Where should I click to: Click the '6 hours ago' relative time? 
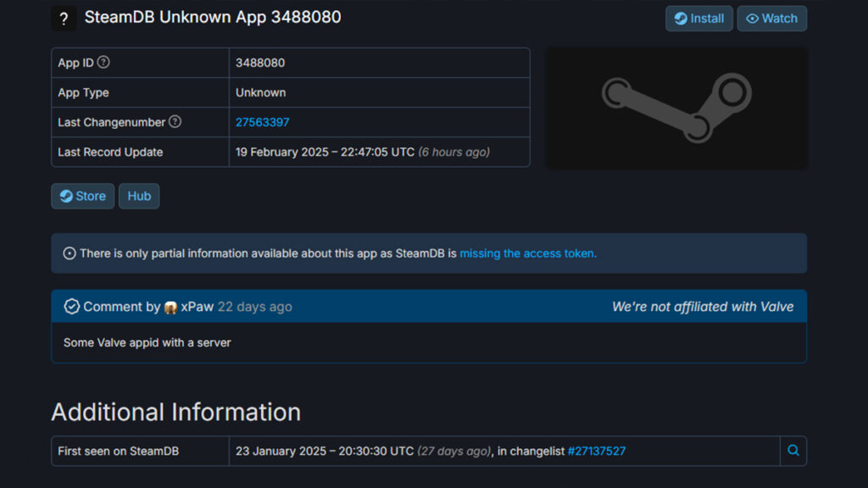click(x=454, y=152)
